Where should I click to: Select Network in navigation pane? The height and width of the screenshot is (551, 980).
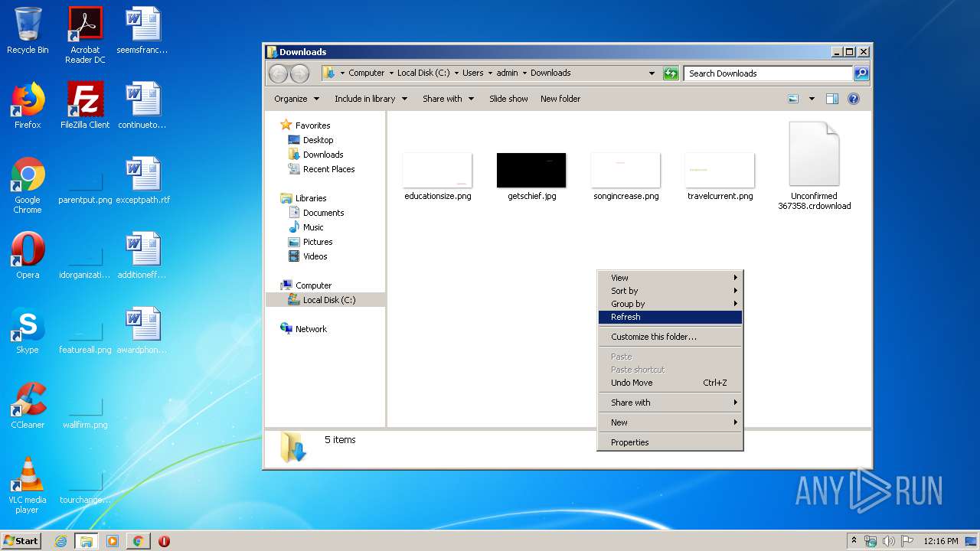(304, 329)
